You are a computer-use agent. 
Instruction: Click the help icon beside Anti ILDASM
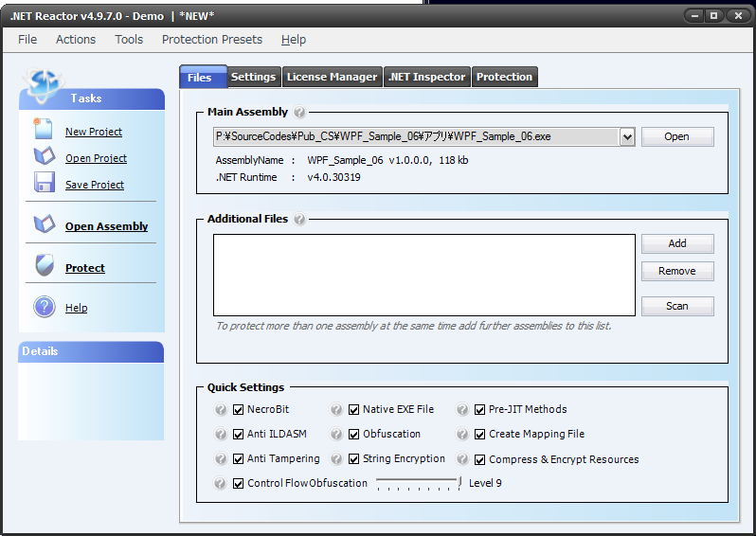click(x=221, y=434)
